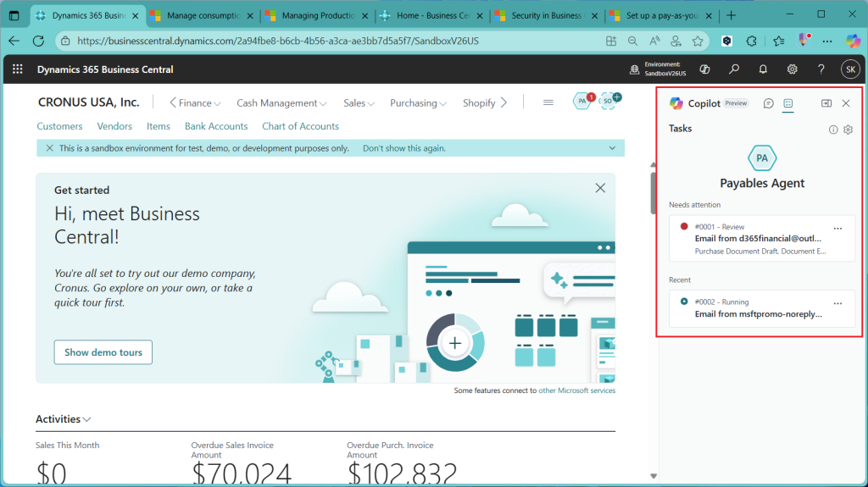This screenshot has height=487, width=868.
Task: Click Show demo tours button
Action: [103, 352]
